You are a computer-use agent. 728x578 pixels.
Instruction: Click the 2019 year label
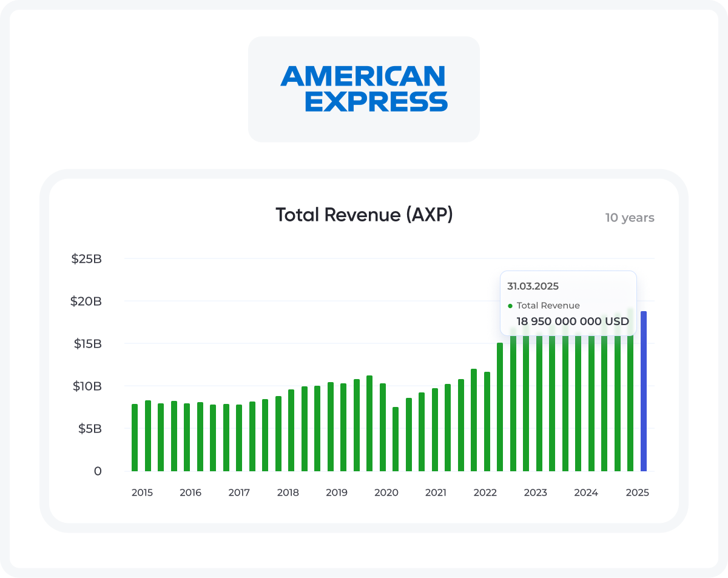[337, 492]
